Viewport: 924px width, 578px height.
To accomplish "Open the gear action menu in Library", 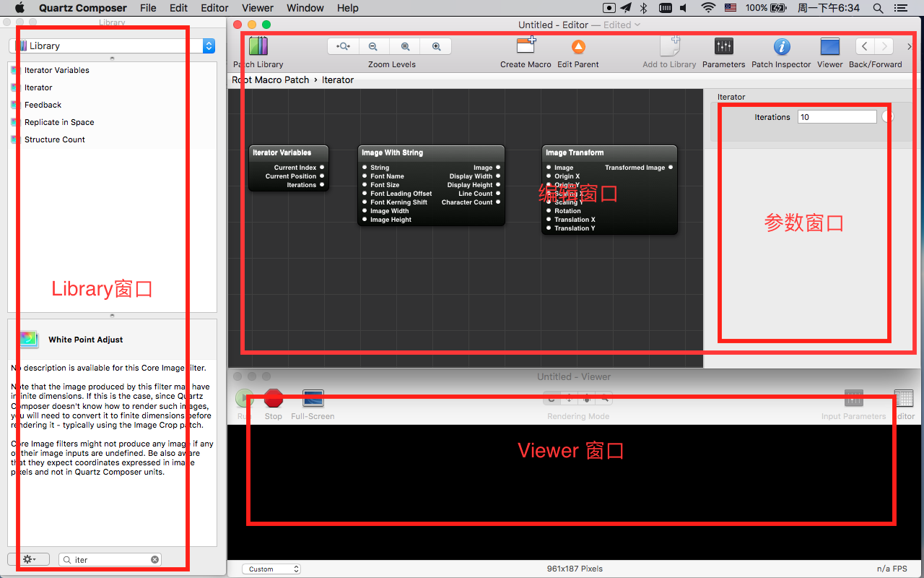I will click(28, 559).
